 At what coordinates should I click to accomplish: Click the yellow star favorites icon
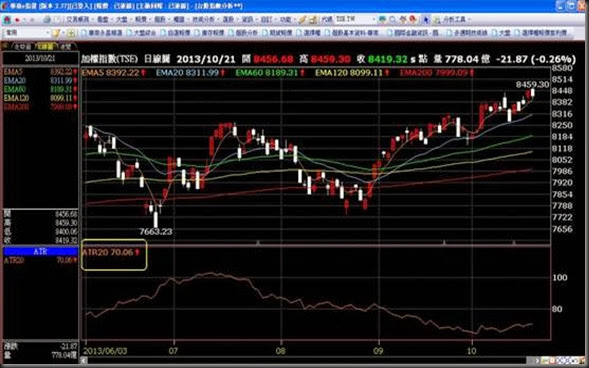(56, 33)
